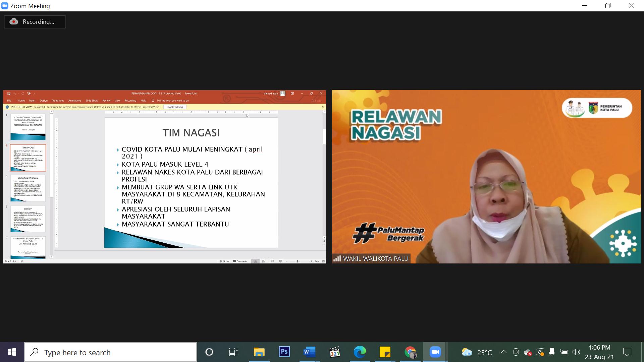The image size is (644, 362).
Task: Start Slide Show from status bar icon
Action: (x=280, y=261)
